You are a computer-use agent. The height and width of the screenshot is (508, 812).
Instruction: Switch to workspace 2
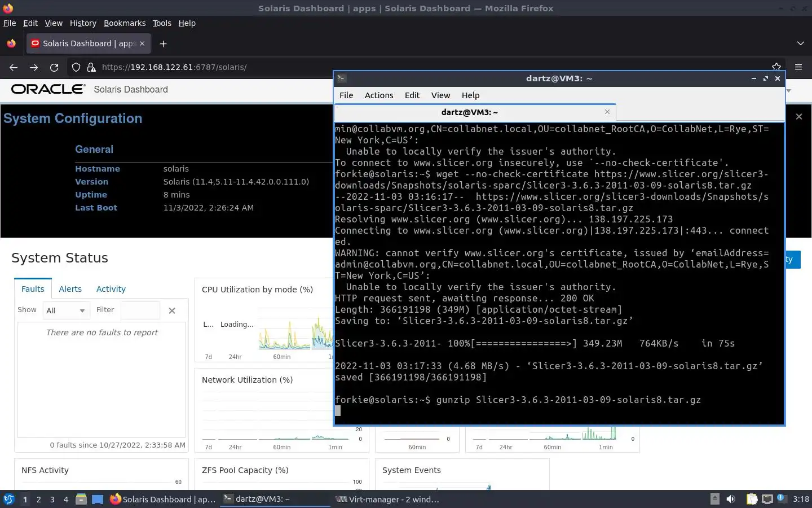coord(38,499)
